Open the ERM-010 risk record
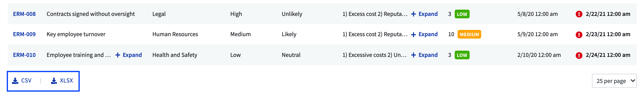This screenshot has width=644, height=95. (24, 55)
